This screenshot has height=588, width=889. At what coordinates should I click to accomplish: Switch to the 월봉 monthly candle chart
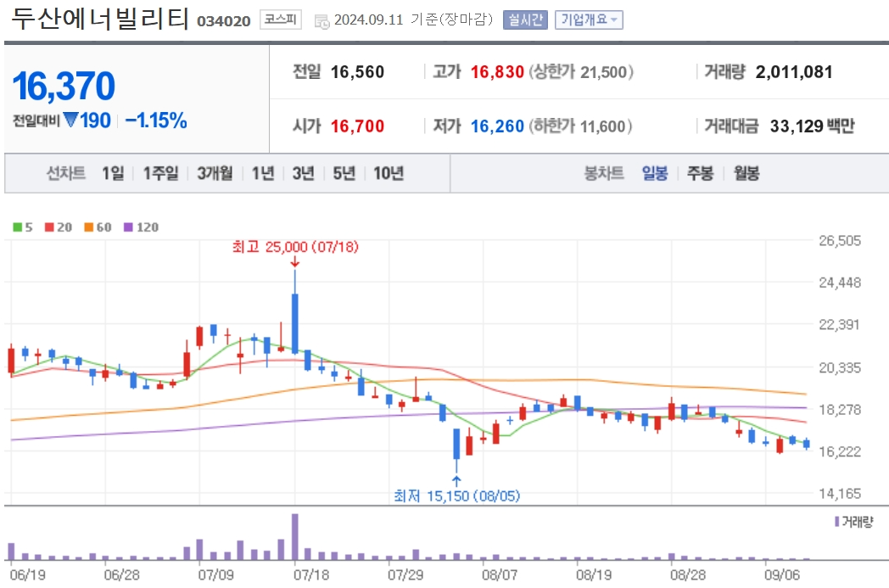click(x=746, y=173)
